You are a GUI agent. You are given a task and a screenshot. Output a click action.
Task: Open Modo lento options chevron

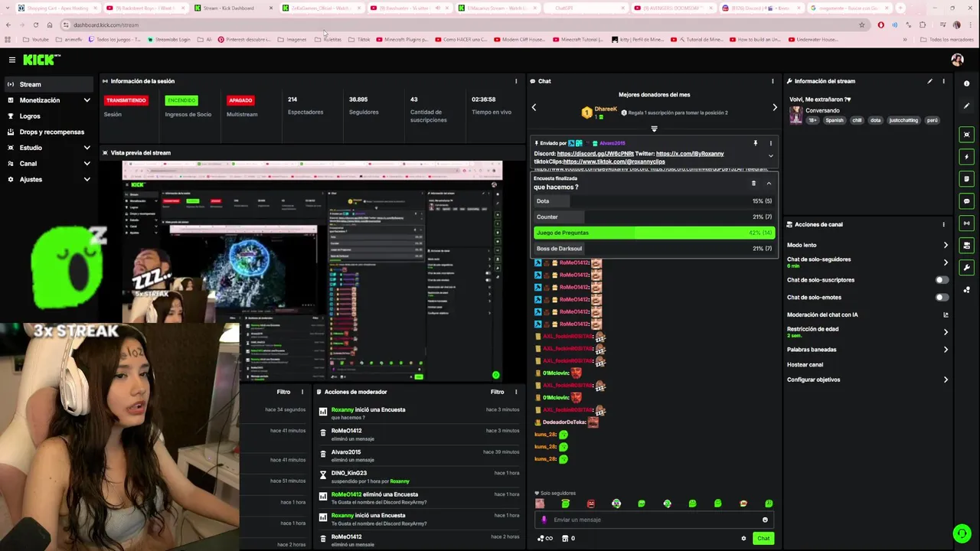click(946, 246)
